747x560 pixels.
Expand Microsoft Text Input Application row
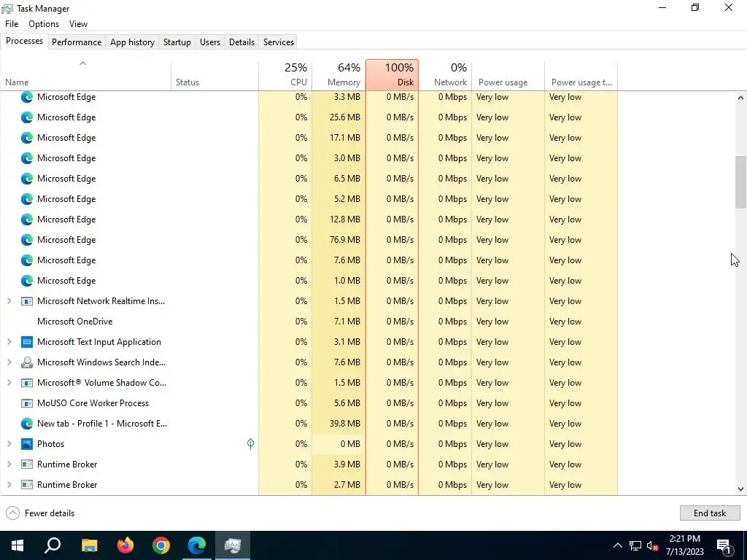tap(9, 342)
